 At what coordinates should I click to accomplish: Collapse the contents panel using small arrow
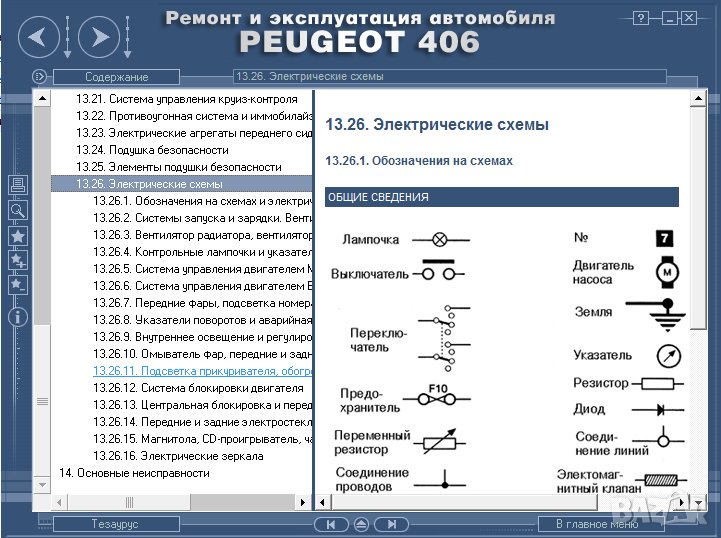[39, 76]
